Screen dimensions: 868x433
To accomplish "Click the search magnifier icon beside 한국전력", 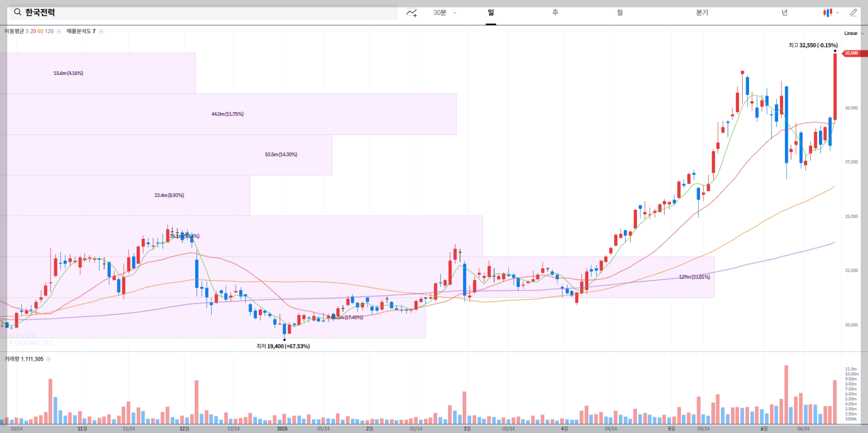I will [x=17, y=12].
